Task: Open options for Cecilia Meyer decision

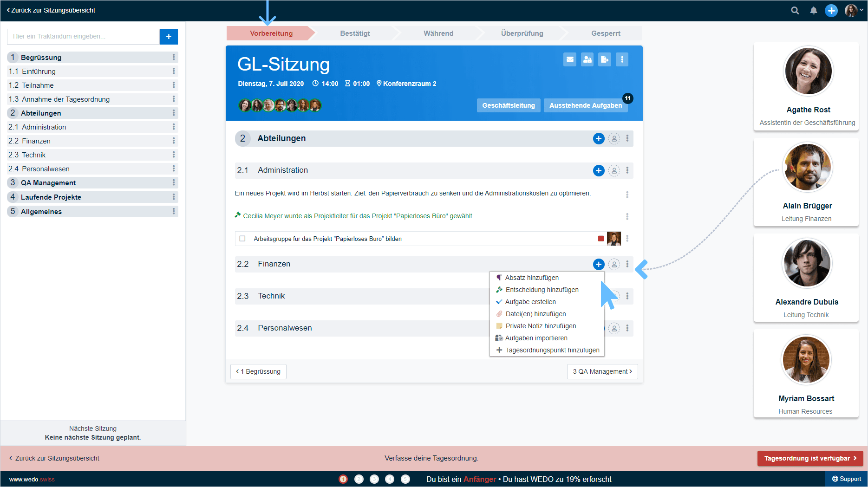Action: point(627,216)
